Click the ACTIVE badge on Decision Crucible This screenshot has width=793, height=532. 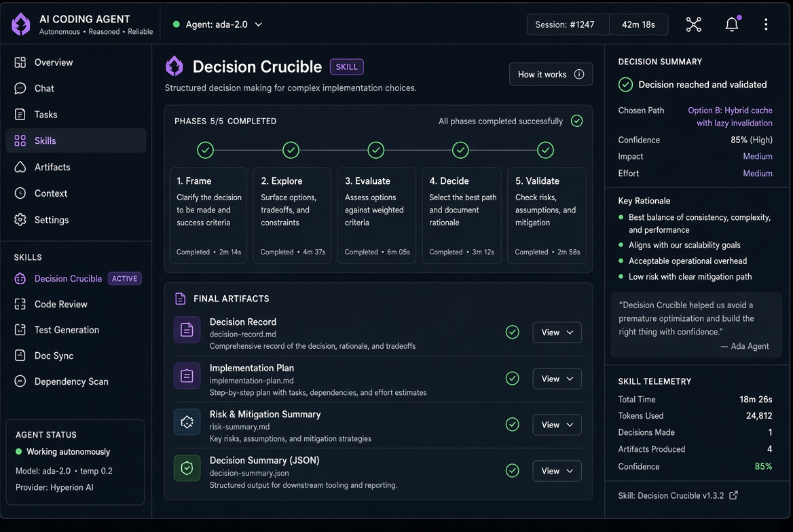pyautogui.click(x=124, y=279)
